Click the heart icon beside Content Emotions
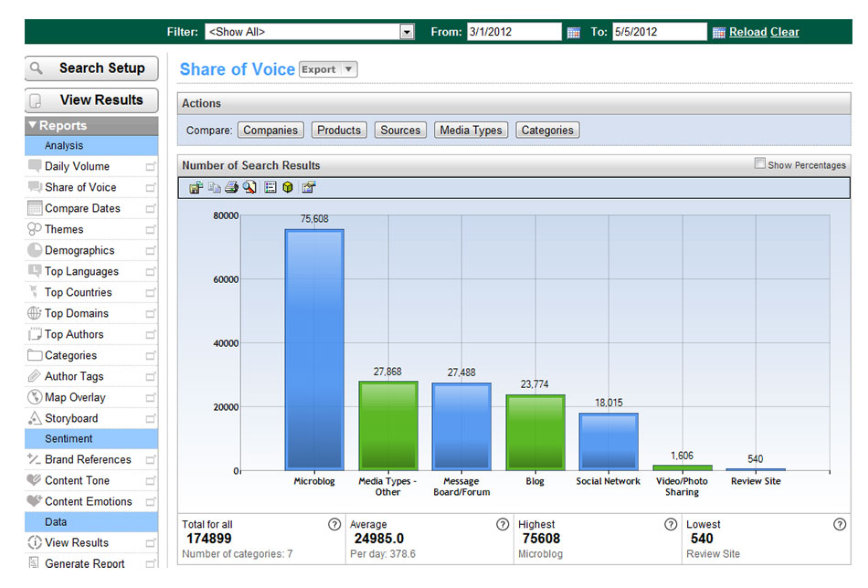The height and width of the screenshot is (588, 868). 35,501
